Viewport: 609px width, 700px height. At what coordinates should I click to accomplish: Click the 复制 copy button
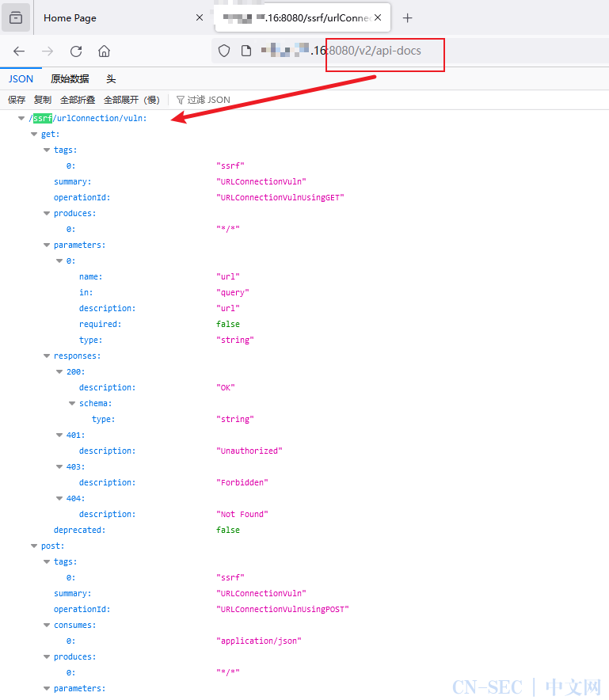[x=43, y=100]
